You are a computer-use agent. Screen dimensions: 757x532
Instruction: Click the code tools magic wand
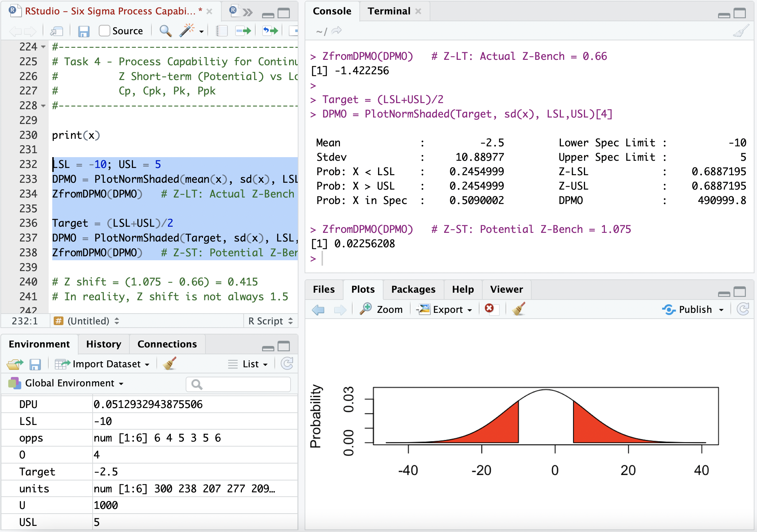pyautogui.click(x=187, y=31)
